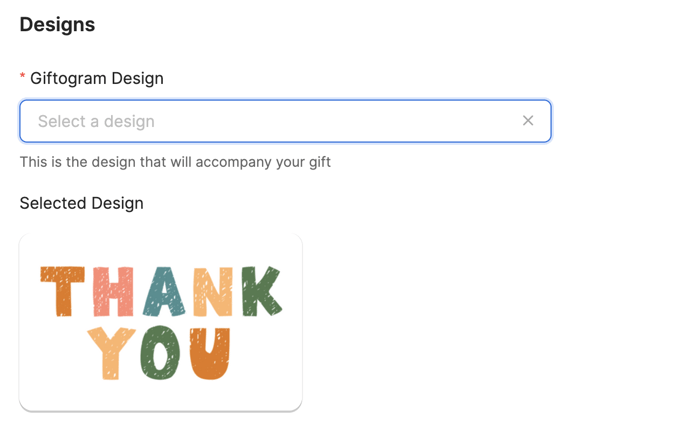Click the peach letter Y on the card
Screen dimensions: 688x424
pyautogui.click(x=111, y=353)
